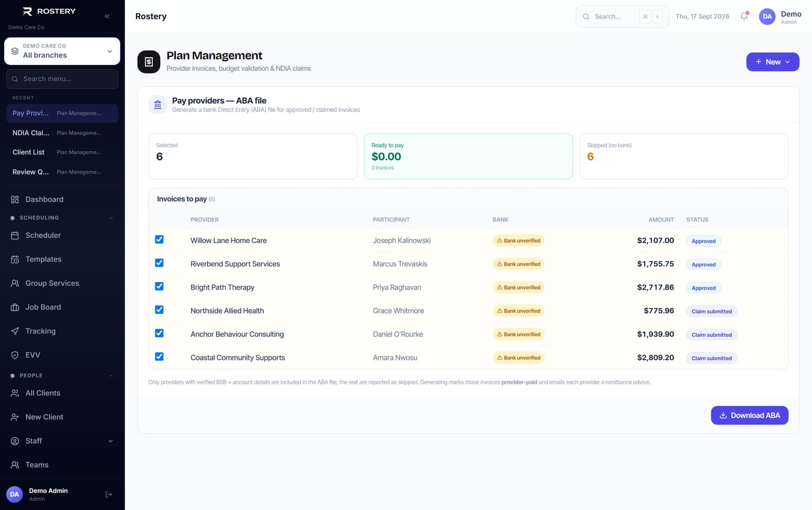Screen dimensions: 812x510
Task: Click the Scheduler calendar icon
Action: point(15,236)
